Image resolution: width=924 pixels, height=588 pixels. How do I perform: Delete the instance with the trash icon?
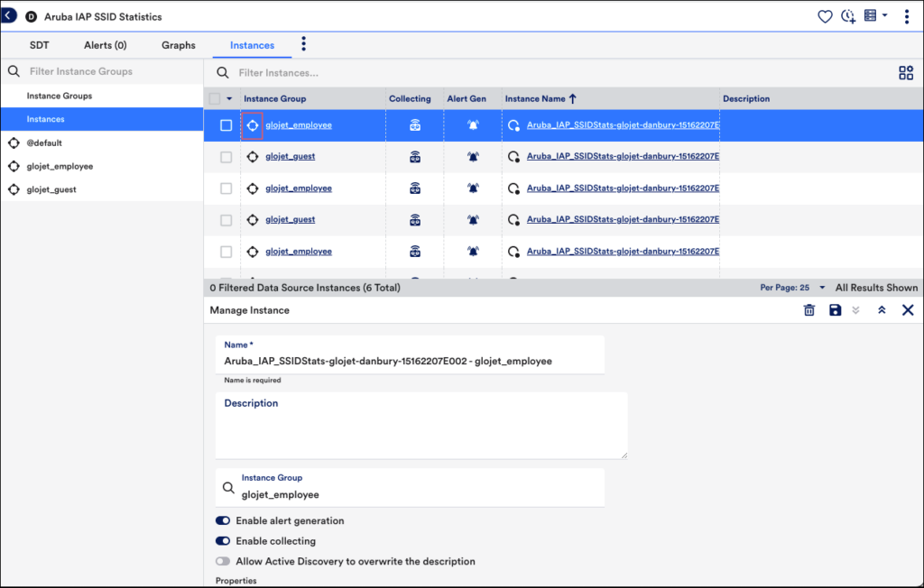pyautogui.click(x=809, y=310)
